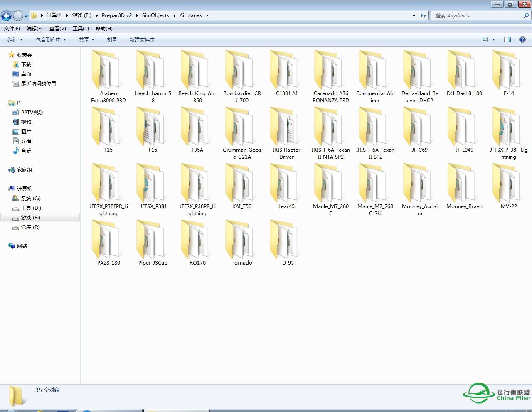The image size is (532, 412).
Task: Select the JFFSX_P38FPR_Lightning folder
Action: (108, 189)
